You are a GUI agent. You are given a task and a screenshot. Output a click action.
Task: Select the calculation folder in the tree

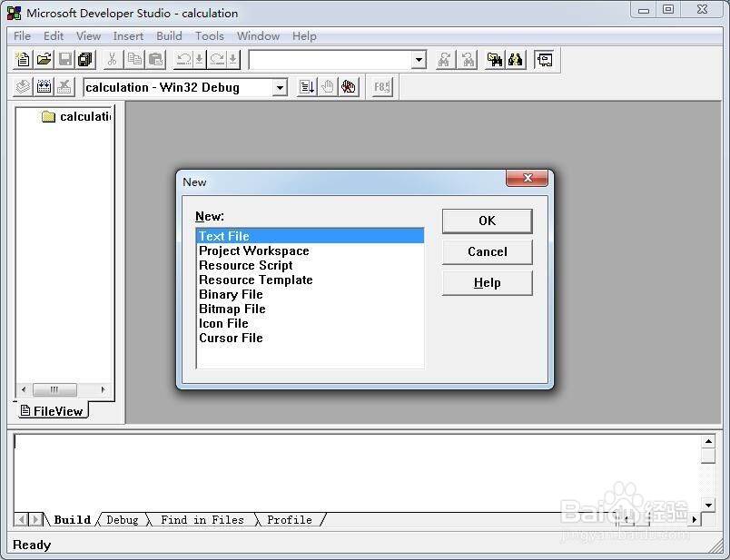click(x=77, y=116)
